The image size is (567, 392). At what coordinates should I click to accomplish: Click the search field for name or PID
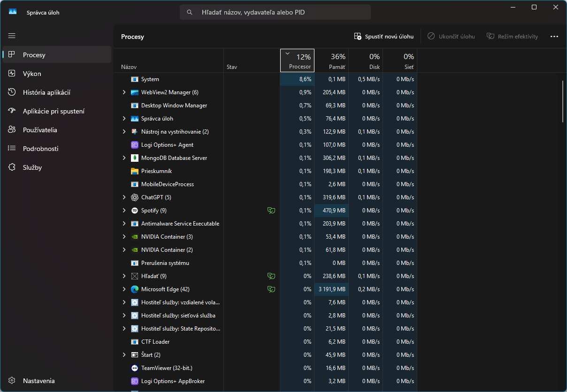[275, 12]
